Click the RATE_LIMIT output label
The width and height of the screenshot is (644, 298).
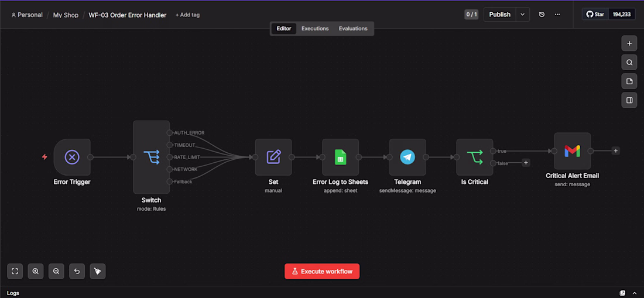[x=187, y=157]
